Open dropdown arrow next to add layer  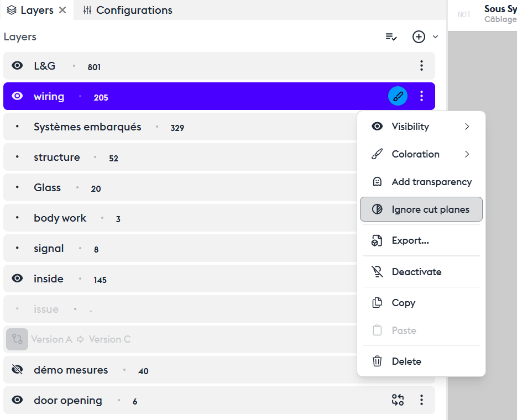point(435,36)
